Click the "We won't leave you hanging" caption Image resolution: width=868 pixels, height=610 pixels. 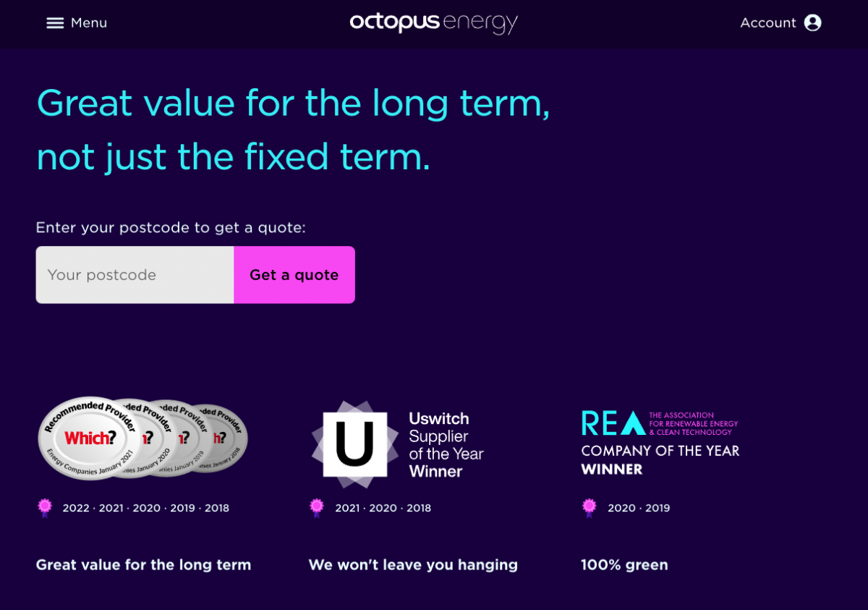[x=413, y=564]
